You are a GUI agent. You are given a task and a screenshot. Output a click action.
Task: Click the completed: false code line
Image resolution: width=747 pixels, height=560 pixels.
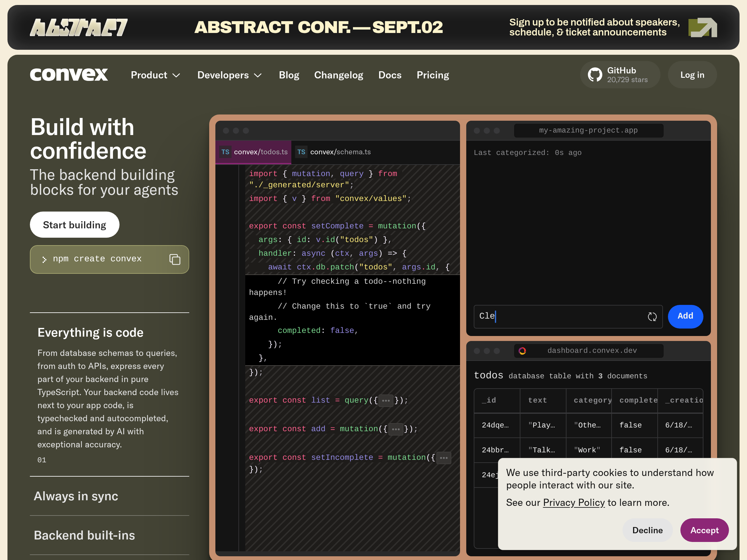[x=317, y=331]
